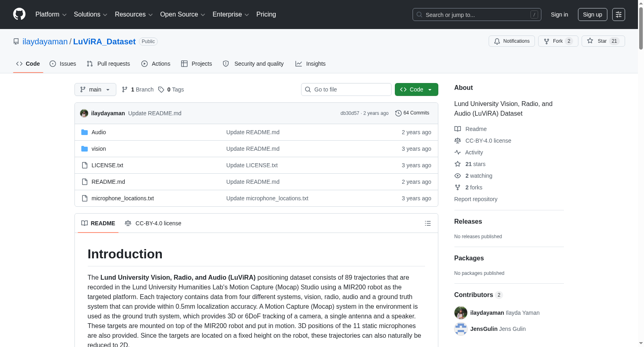Open Update microphone_locations.txt commit message
This screenshot has height=347, width=644.
267,198
